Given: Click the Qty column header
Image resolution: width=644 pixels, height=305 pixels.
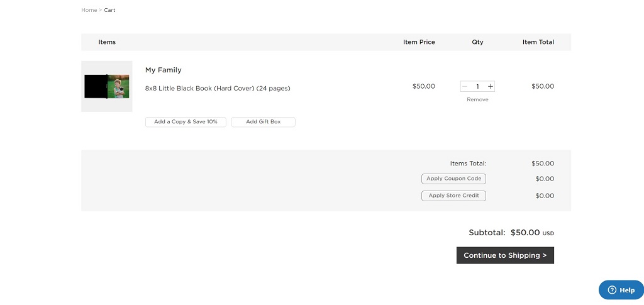Looking at the screenshot, I should pos(478,42).
